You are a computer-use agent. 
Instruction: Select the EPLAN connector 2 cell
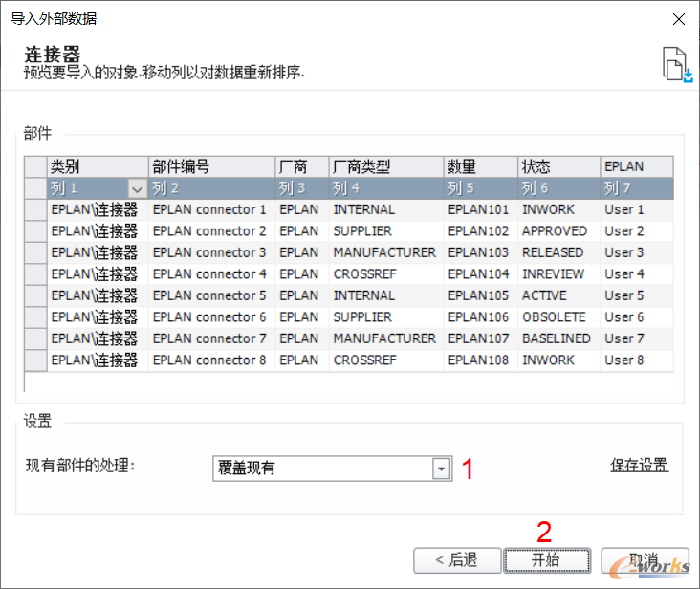pyautogui.click(x=211, y=231)
